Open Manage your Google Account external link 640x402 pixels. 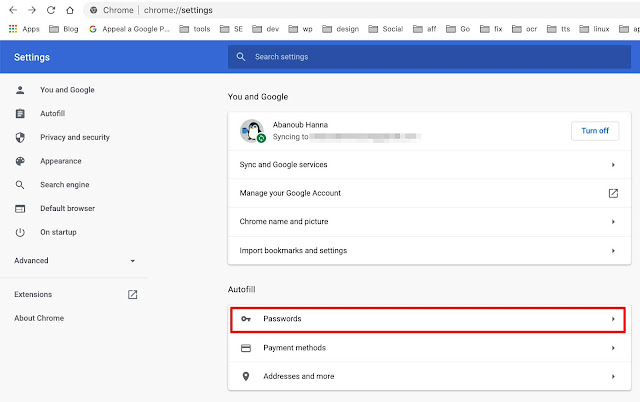point(613,193)
